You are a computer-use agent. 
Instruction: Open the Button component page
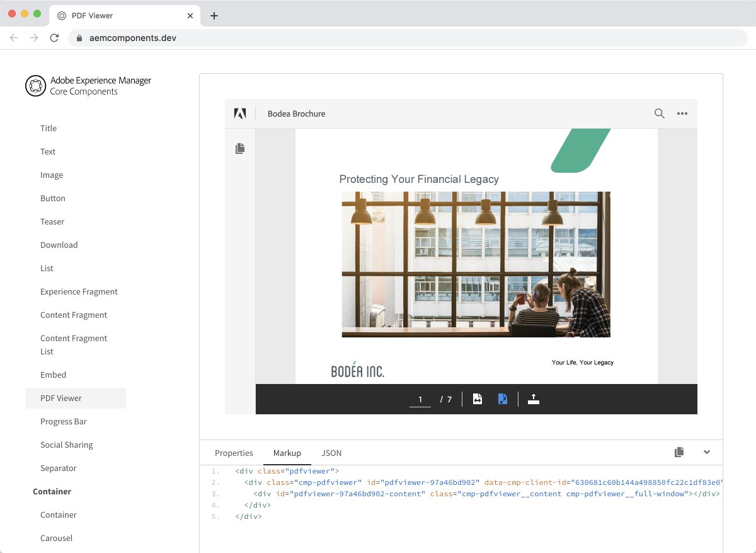(x=53, y=198)
